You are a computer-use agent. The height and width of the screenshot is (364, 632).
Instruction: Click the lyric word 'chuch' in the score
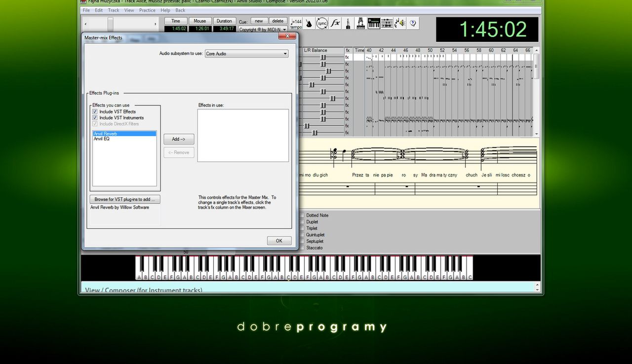472,175
